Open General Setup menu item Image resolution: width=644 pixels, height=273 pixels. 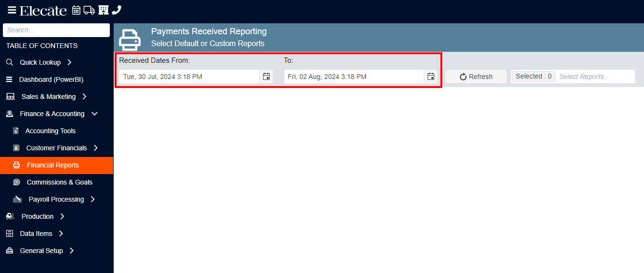[41, 251]
